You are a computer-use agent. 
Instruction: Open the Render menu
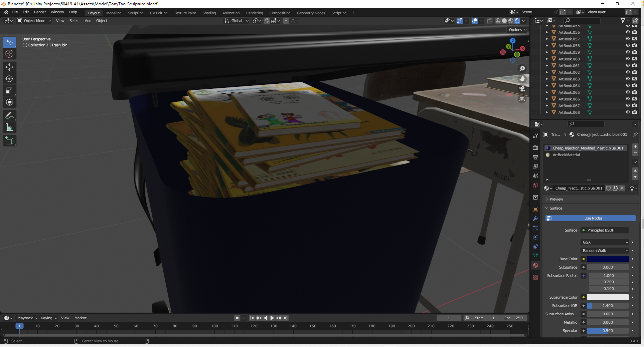(x=40, y=12)
